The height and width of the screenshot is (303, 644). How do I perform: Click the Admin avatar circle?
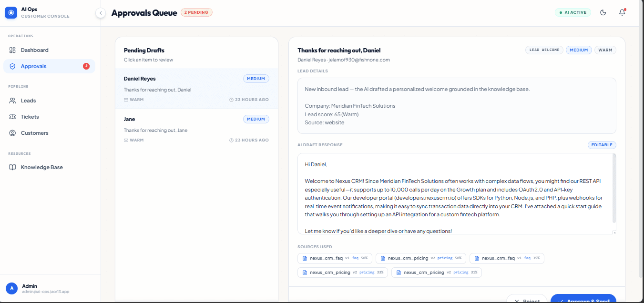pyautogui.click(x=12, y=288)
